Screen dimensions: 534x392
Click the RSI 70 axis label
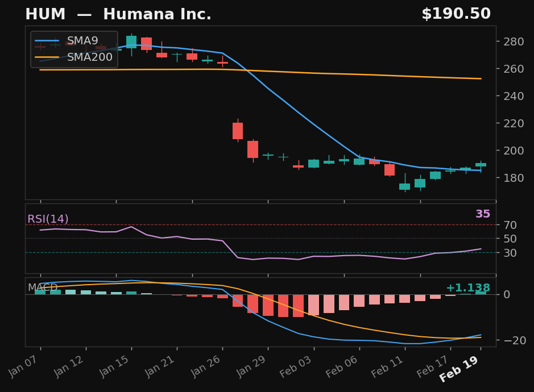[510, 225]
